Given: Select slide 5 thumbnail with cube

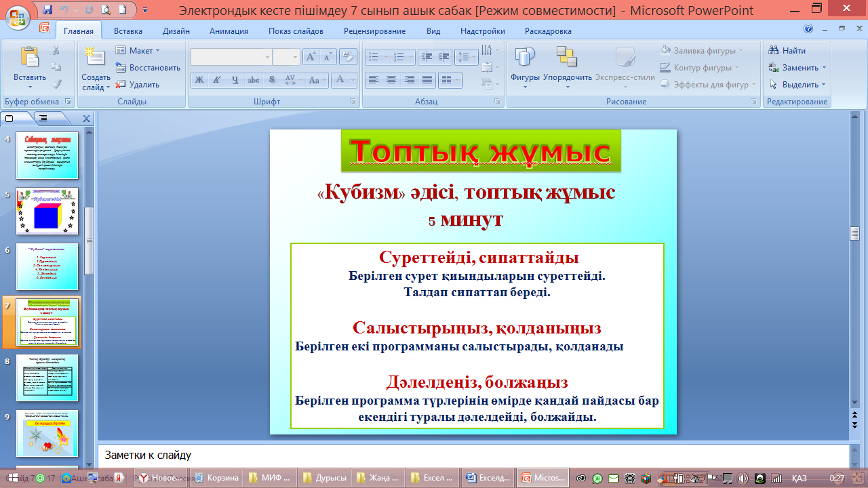Looking at the screenshot, I should click(x=47, y=211).
